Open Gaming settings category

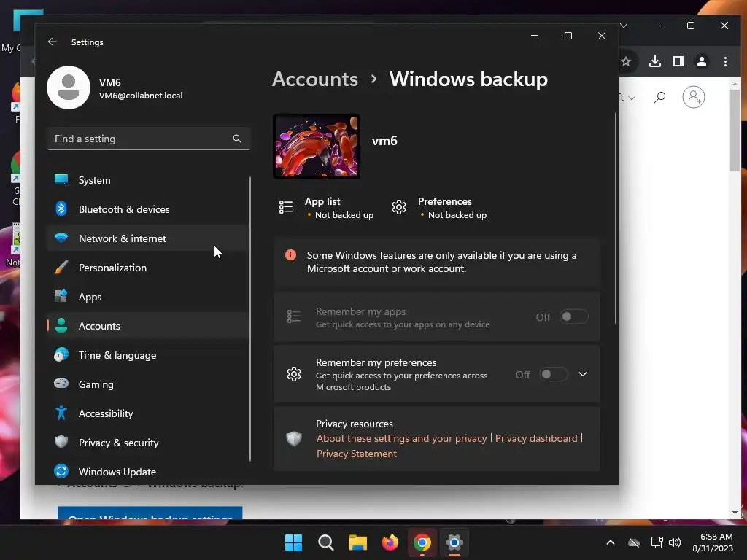coord(147,384)
